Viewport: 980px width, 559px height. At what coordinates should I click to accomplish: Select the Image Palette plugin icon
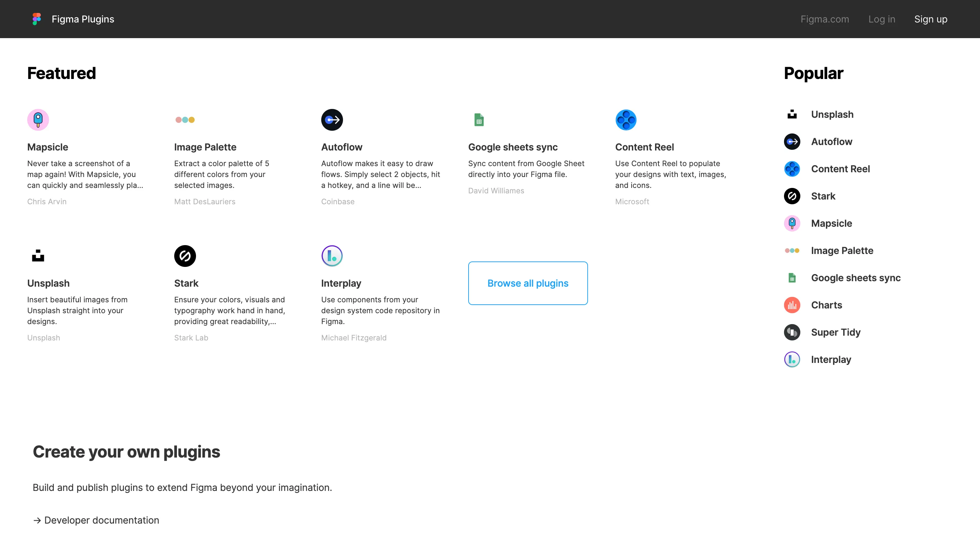click(x=185, y=119)
